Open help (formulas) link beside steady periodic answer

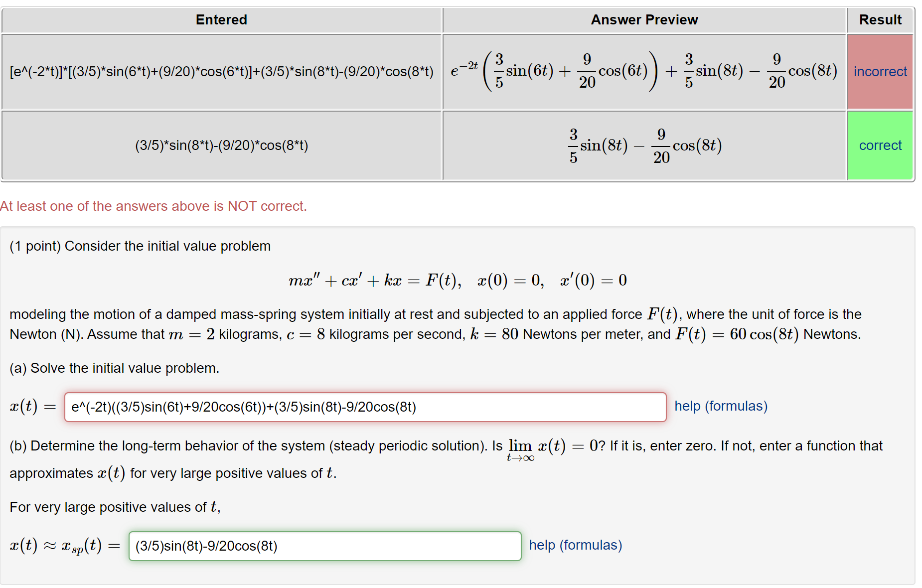576,545
